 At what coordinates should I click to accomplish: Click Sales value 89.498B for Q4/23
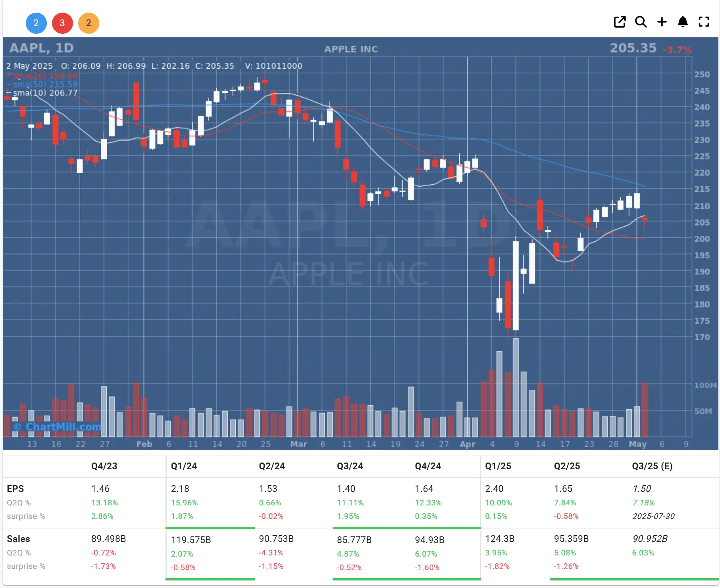108,539
